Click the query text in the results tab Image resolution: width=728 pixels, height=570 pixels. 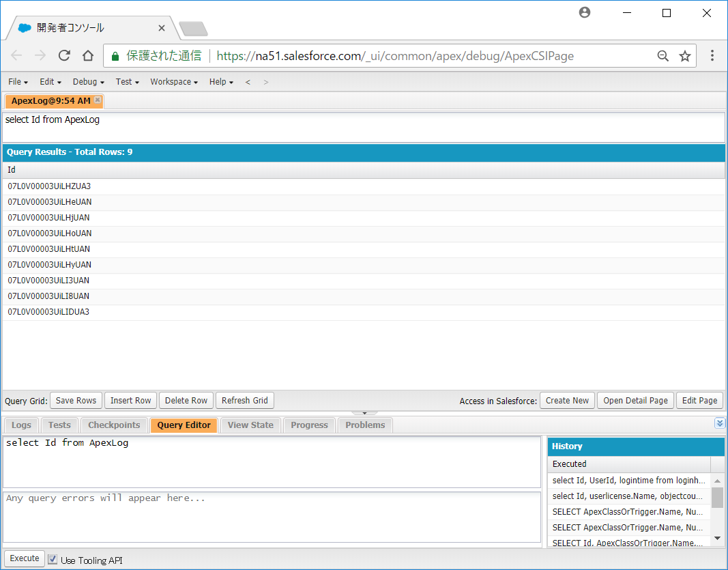(x=53, y=120)
